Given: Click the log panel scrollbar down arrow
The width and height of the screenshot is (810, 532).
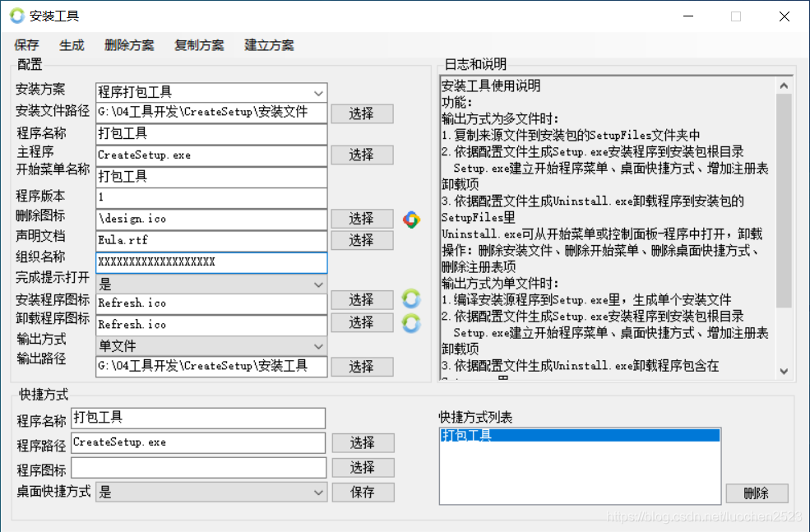Looking at the screenshot, I should tap(784, 372).
